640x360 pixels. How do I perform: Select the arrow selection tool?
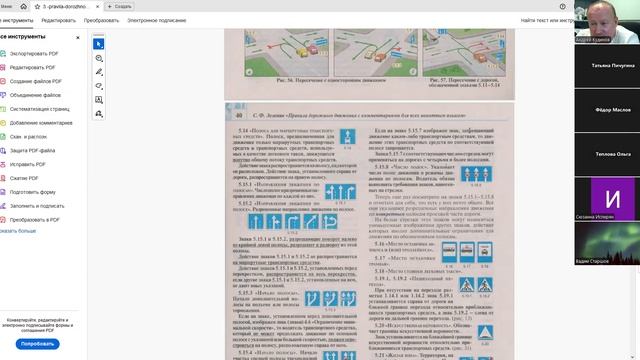[x=98, y=44]
